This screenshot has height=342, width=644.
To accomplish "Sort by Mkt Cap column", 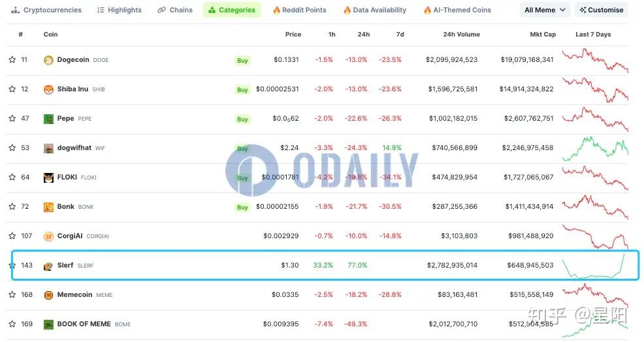I will pos(543,35).
